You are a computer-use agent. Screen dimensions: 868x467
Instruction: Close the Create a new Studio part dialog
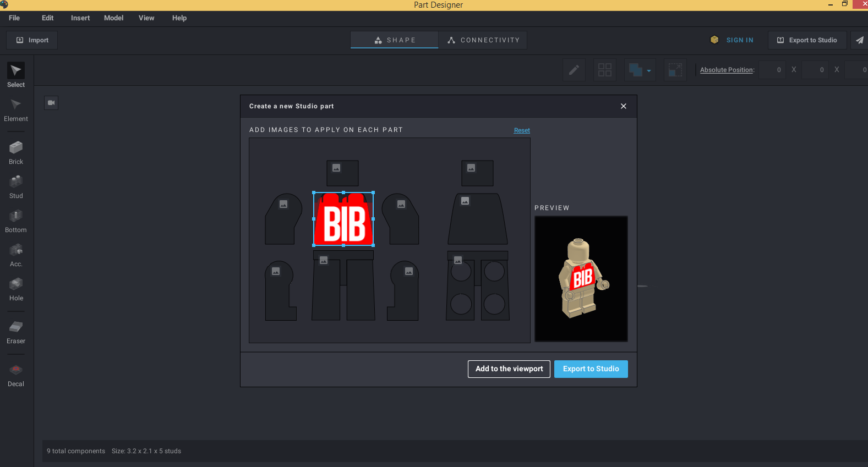[624, 106]
